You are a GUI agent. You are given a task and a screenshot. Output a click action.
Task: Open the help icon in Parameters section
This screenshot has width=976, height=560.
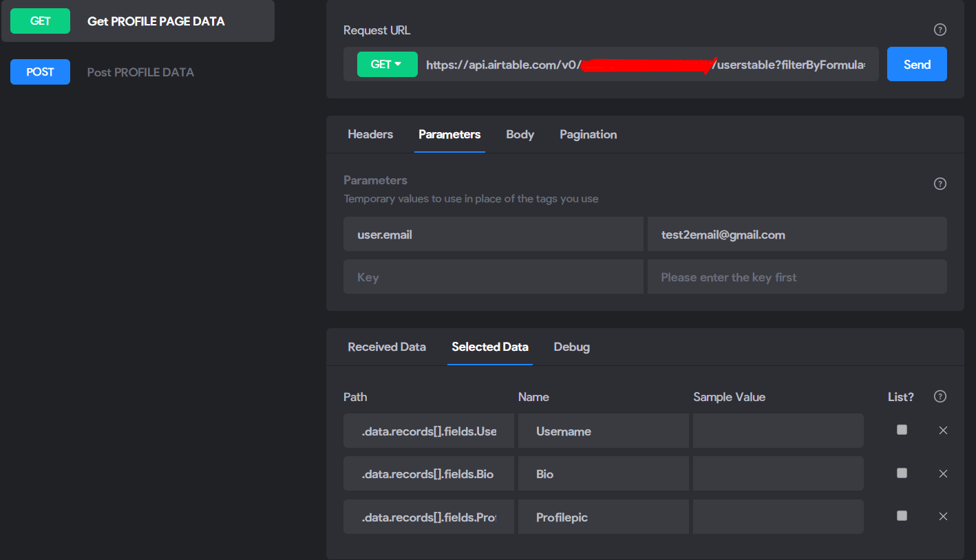(940, 184)
